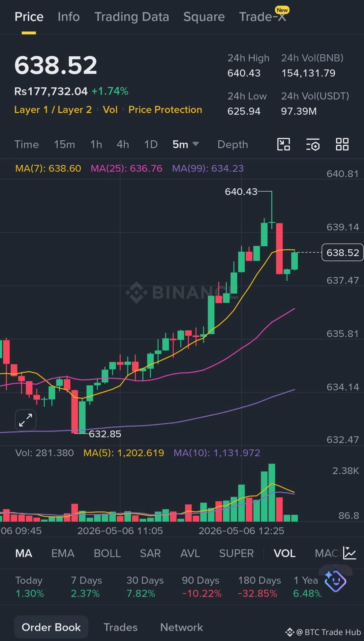Tap the MA(25): 636.76 legend
The image size is (364, 641).
click(x=126, y=168)
